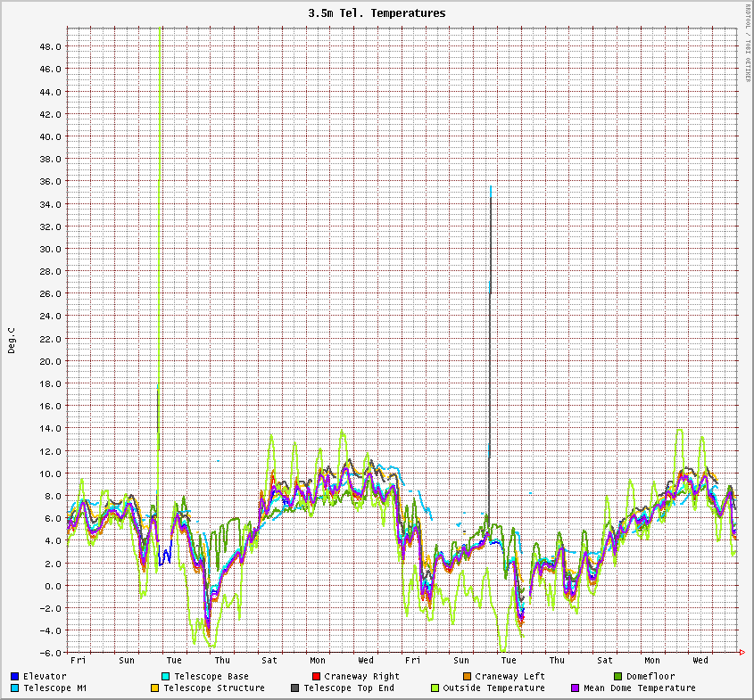Image resolution: width=754 pixels, height=700 pixels.
Task: Click the Domefloor green legend swatch
Action: [617, 677]
